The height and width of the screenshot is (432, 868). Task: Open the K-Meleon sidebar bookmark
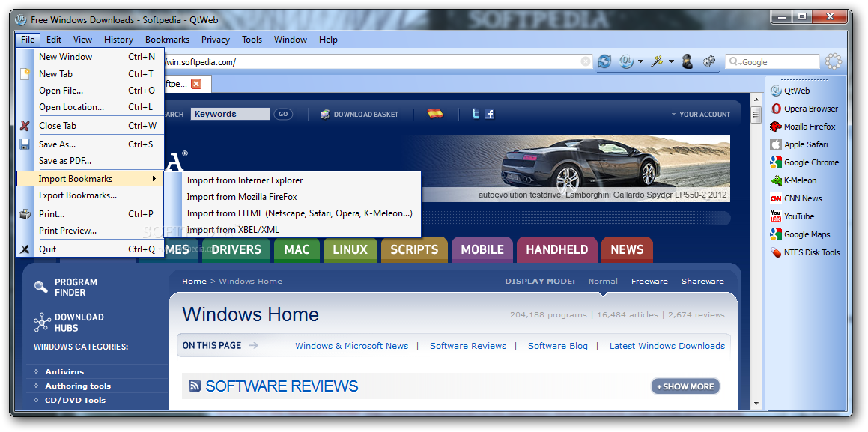pyautogui.click(x=792, y=181)
